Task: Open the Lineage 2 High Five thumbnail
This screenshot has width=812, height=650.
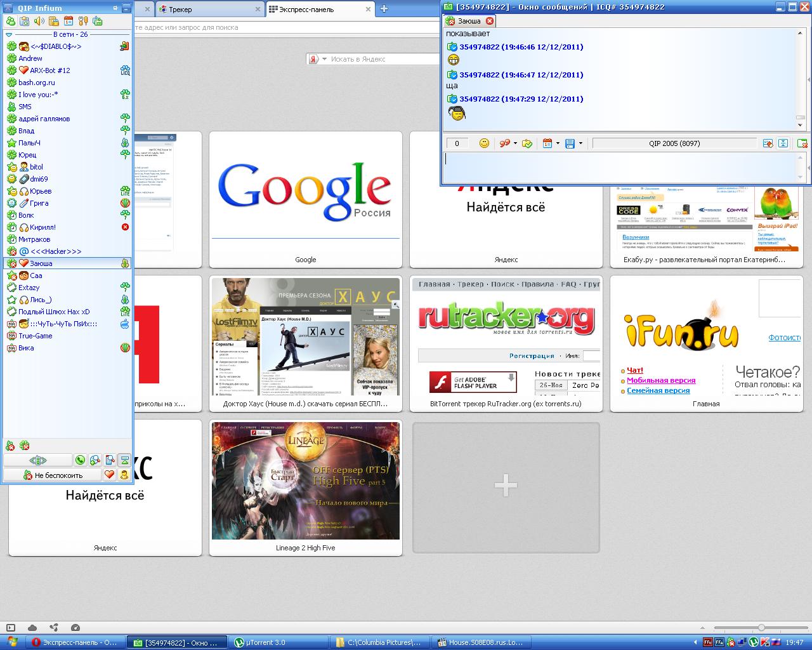Action: tap(306, 481)
